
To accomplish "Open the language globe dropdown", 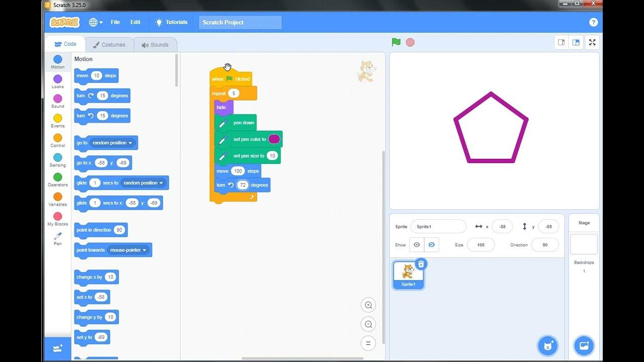I will (96, 22).
